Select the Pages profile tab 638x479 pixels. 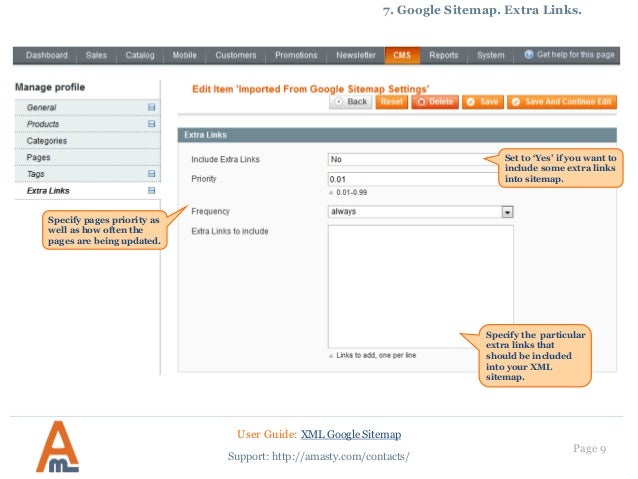(87, 157)
